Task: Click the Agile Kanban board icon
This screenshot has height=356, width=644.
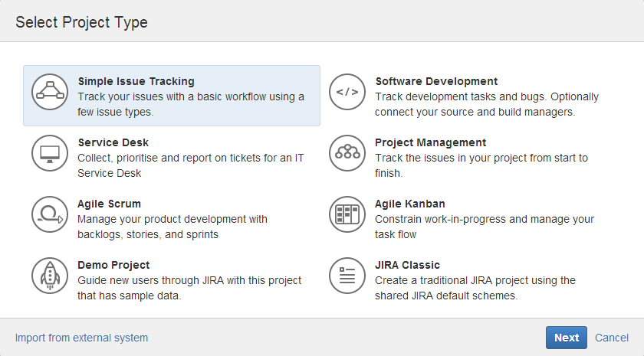Action: 347,214
